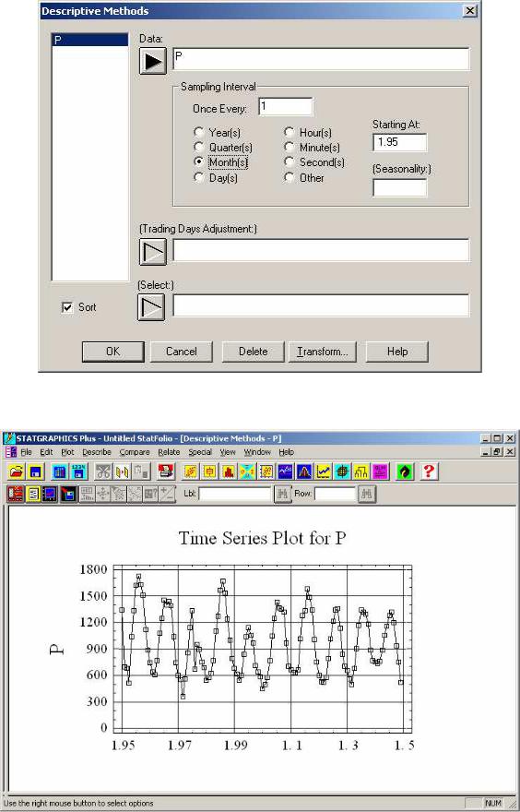Click the globe-shaped toolbar icon
The image size is (520, 812).
[342, 472]
